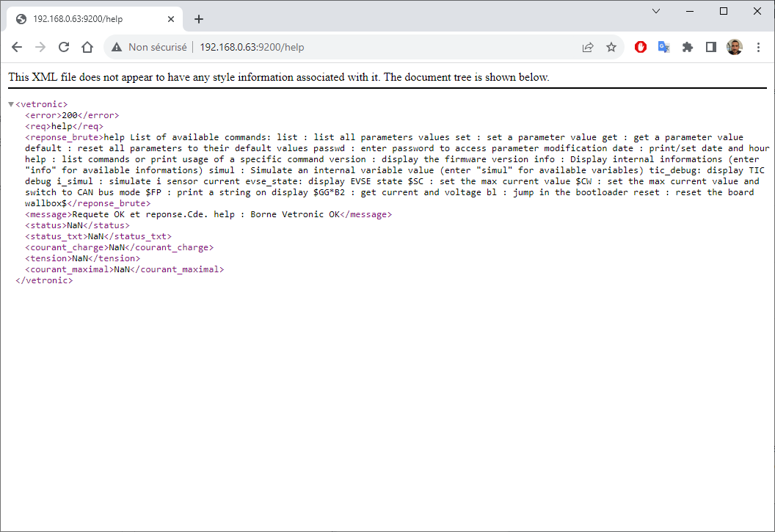This screenshot has height=532, width=775.
Task: Click the 'Non sécurisé' security warning
Action: point(149,47)
